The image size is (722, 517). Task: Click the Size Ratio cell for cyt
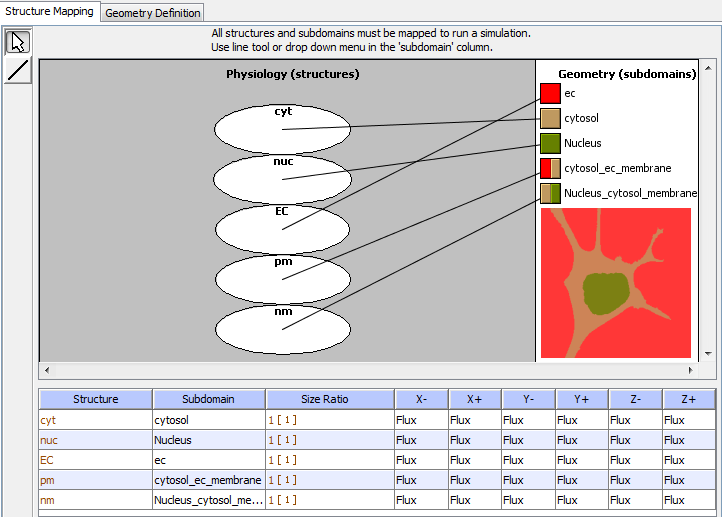[x=330, y=420]
